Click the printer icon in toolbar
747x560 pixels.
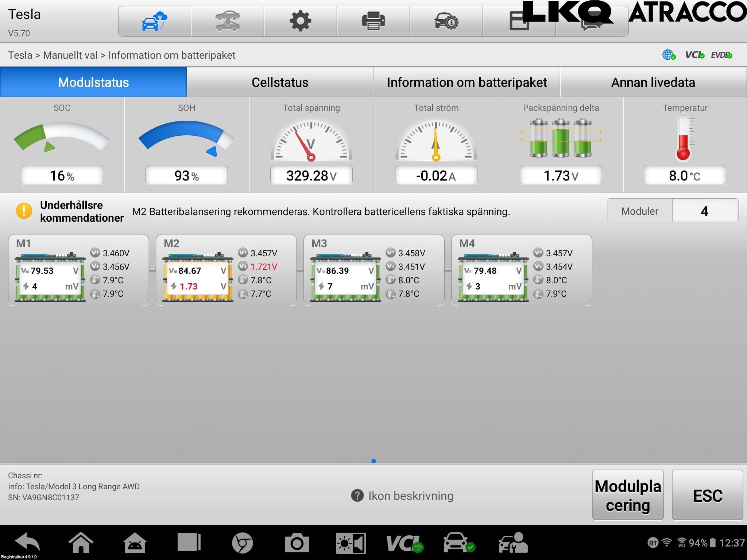(373, 21)
